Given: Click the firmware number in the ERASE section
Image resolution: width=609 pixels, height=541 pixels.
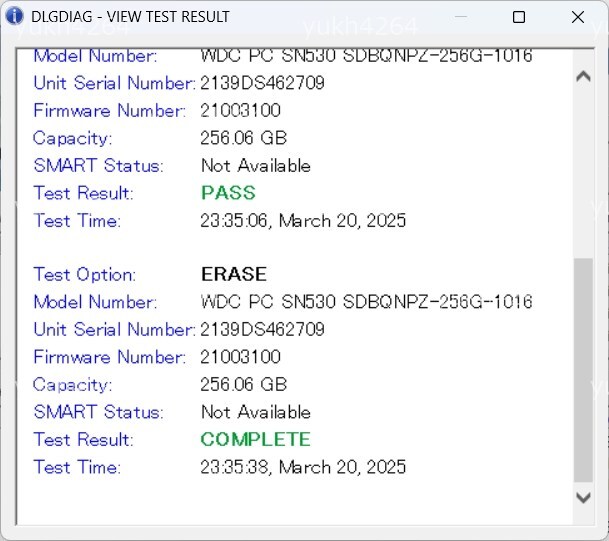Looking at the screenshot, I should 240,357.
